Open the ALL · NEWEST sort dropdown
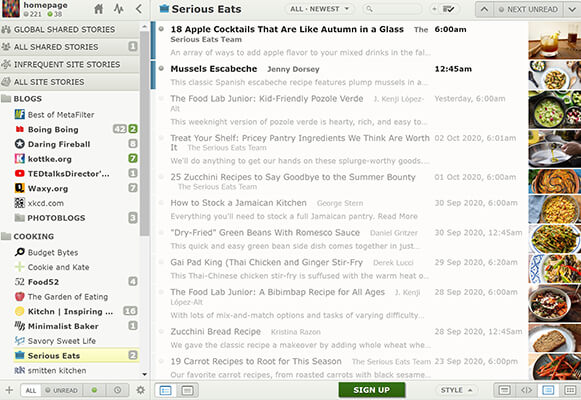The width and height of the screenshot is (581, 400). [319, 9]
